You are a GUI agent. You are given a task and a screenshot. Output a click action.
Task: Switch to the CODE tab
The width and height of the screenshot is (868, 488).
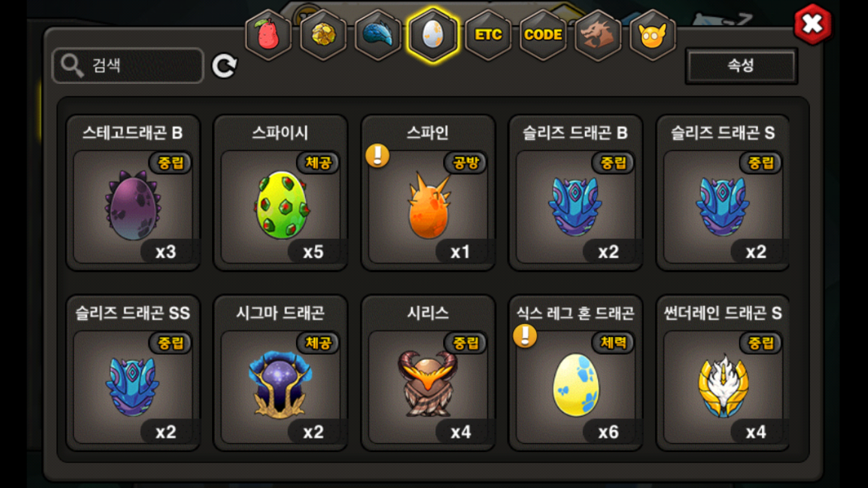tap(543, 35)
